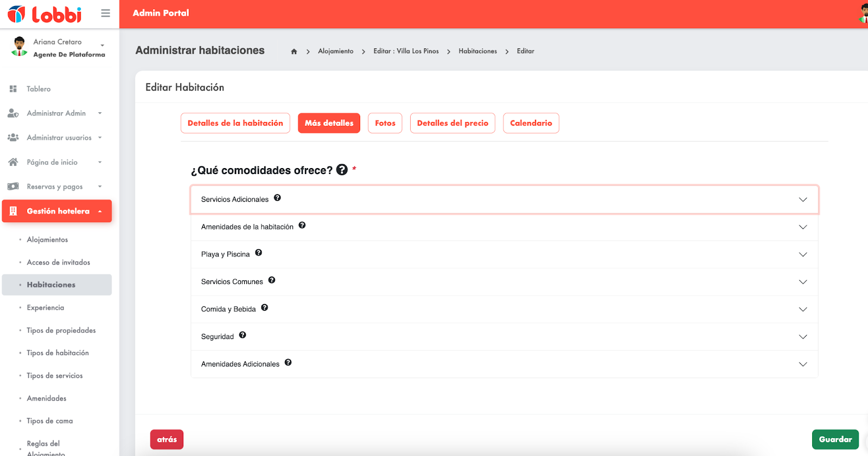
Task: Click the Lobbi logo
Action: (44, 14)
